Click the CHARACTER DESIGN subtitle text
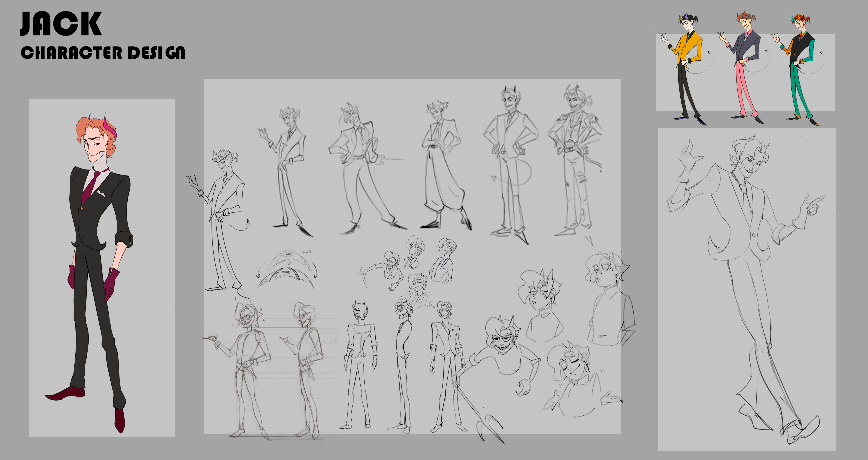The image size is (868, 460). [x=103, y=53]
